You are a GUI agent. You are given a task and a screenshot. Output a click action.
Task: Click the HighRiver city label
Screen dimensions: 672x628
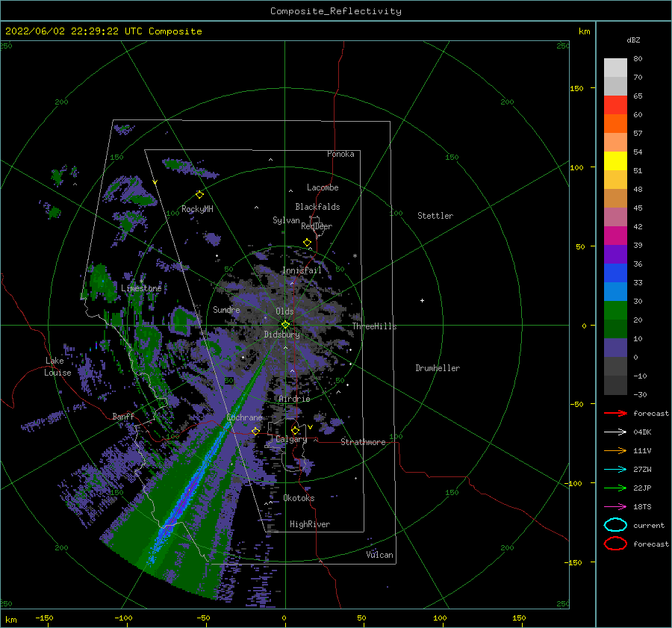[x=310, y=524]
